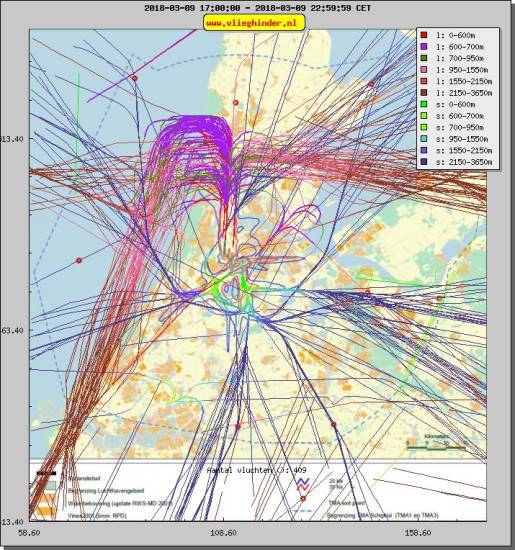The image size is (515, 550).
Task: Click the x-axis value '158.60'
Action: pyautogui.click(x=417, y=533)
